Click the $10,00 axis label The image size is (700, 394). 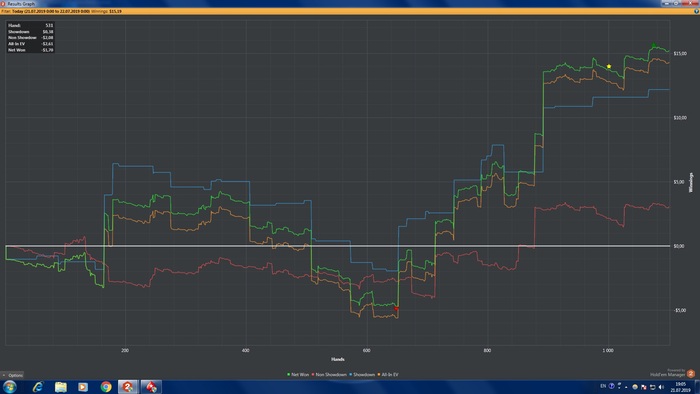(680, 118)
